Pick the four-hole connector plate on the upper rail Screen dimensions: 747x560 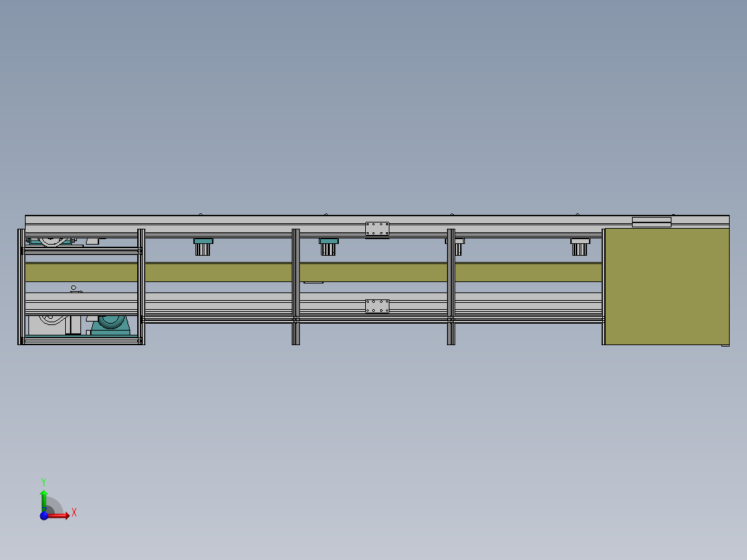(377, 229)
